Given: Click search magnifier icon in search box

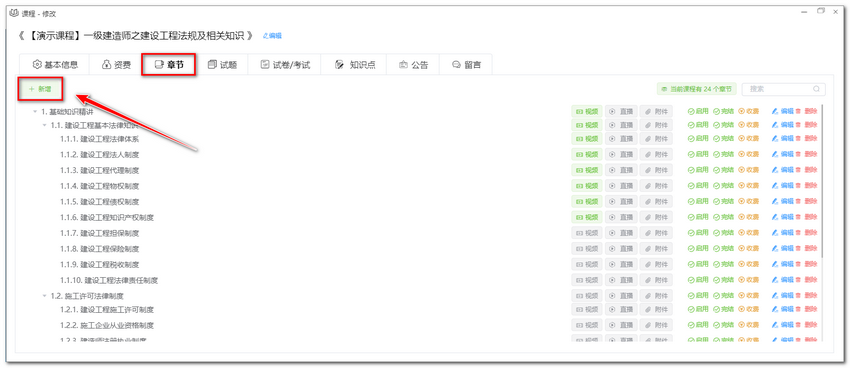Looking at the screenshot, I should pyautogui.click(x=816, y=89).
